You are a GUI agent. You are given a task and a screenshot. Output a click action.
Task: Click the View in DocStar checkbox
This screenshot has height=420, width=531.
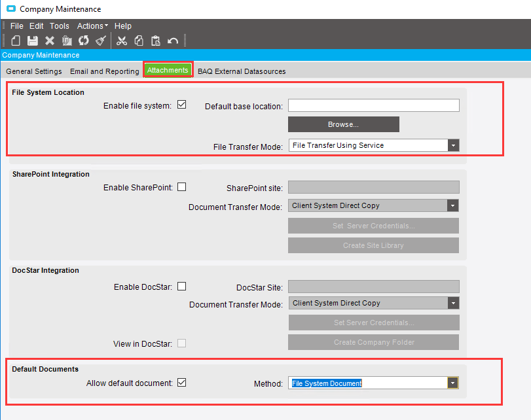tap(182, 343)
